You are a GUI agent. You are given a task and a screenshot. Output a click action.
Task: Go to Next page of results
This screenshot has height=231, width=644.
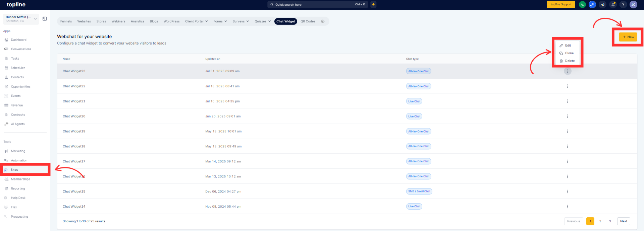624,221
